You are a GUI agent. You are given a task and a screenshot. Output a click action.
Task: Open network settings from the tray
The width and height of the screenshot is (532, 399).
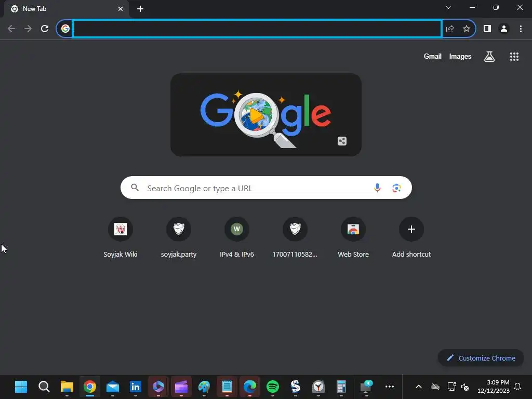(451, 387)
